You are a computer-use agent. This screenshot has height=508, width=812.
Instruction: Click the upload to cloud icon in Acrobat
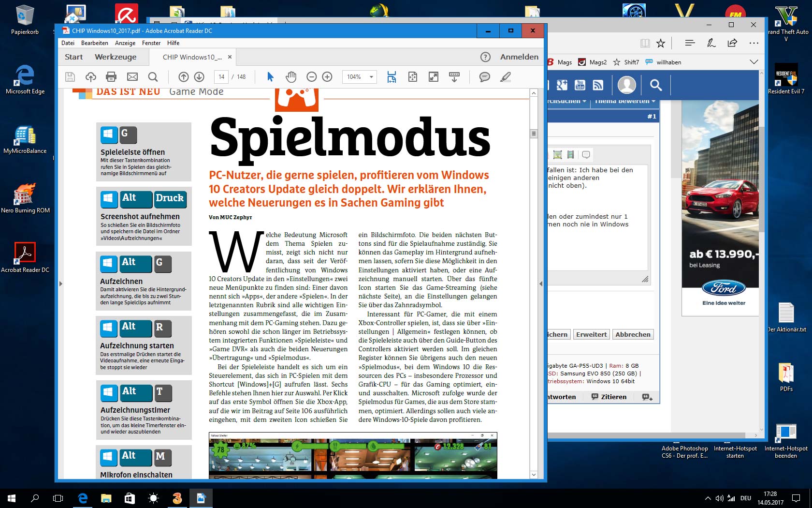91,77
